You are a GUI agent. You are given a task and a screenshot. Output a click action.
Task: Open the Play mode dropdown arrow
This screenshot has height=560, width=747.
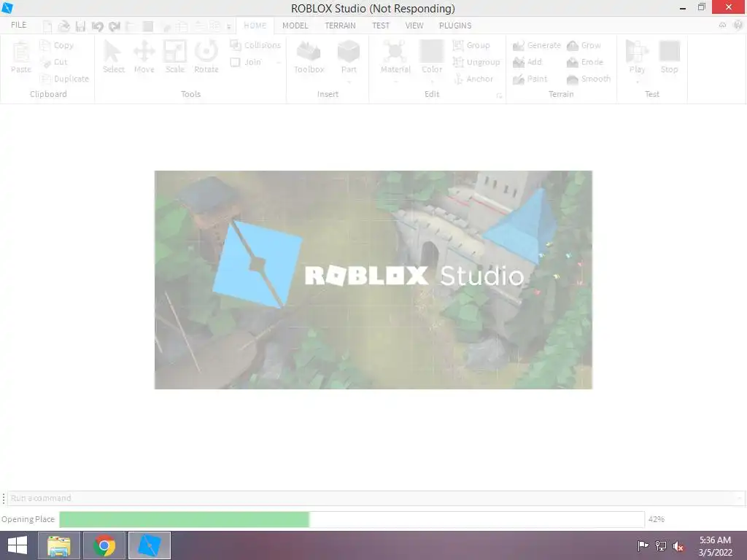637,82
